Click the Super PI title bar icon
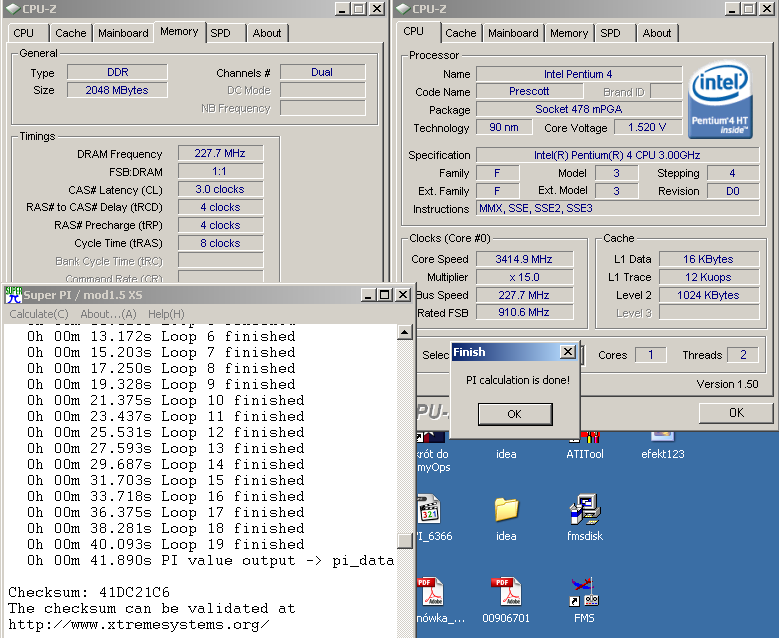The image size is (779, 638). pyautogui.click(x=13, y=295)
